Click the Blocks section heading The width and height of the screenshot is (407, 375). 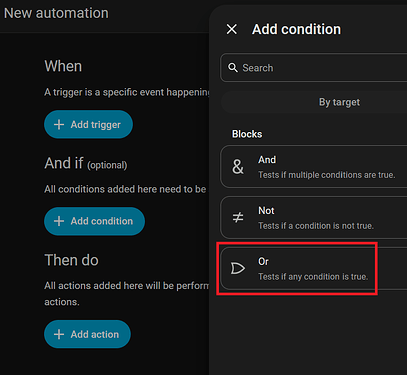tap(247, 134)
